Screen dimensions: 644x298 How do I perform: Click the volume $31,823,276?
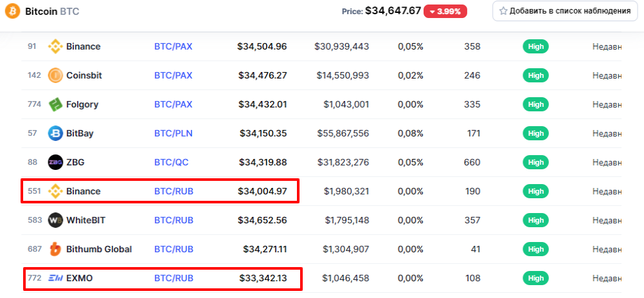point(343,162)
